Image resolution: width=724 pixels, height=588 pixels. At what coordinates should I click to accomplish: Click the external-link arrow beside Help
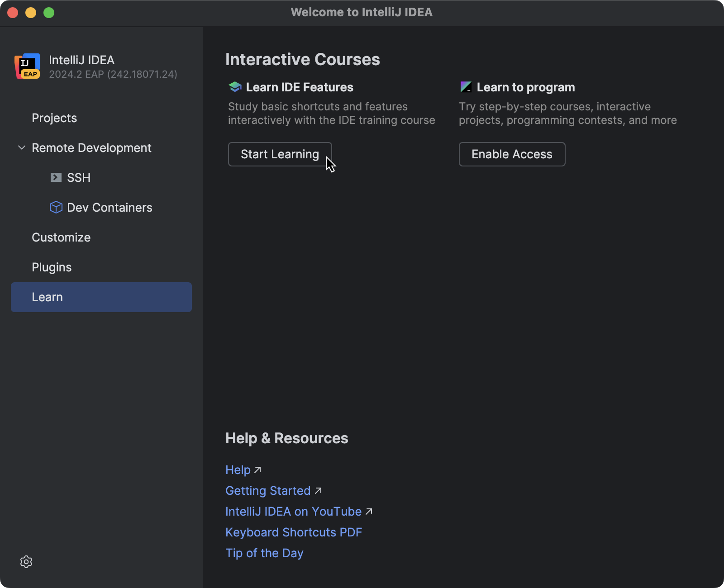pyautogui.click(x=257, y=469)
